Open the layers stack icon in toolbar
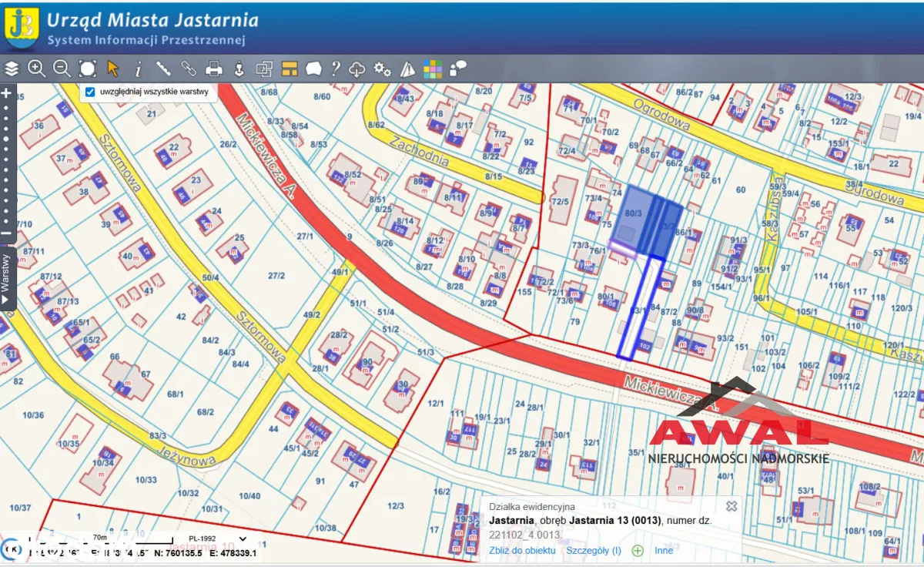924x567 pixels. coord(12,69)
